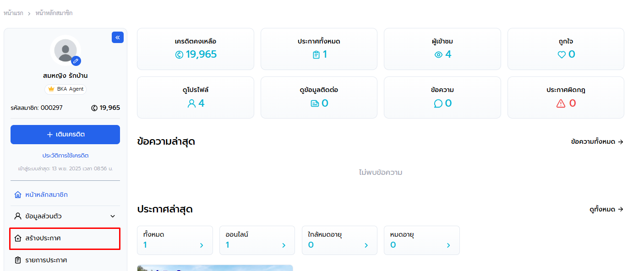The width and height of the screenshot is (644, 271).
Task: Click the chat bubble icon in ข้อความ card
Action: [438, 104]
